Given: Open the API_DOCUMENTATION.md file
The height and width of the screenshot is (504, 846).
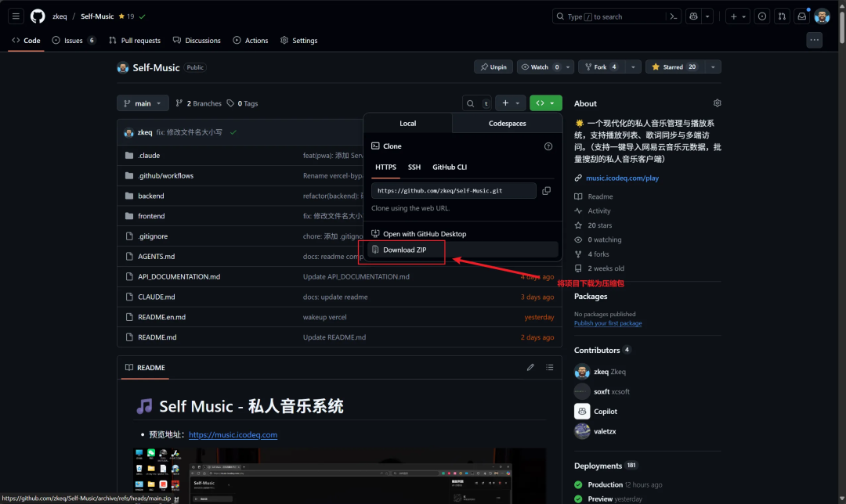Looking at the screenshot, I should (179, 276).
